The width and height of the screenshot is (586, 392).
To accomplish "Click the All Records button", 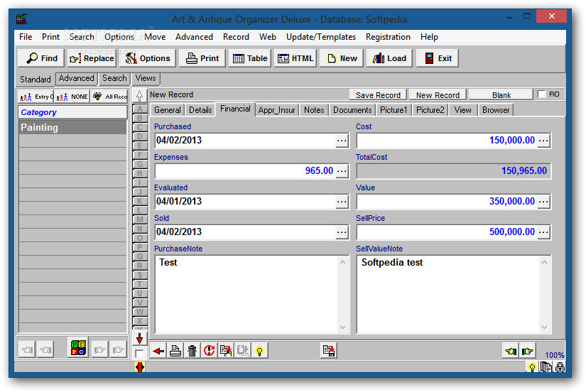I will (109, 97).
